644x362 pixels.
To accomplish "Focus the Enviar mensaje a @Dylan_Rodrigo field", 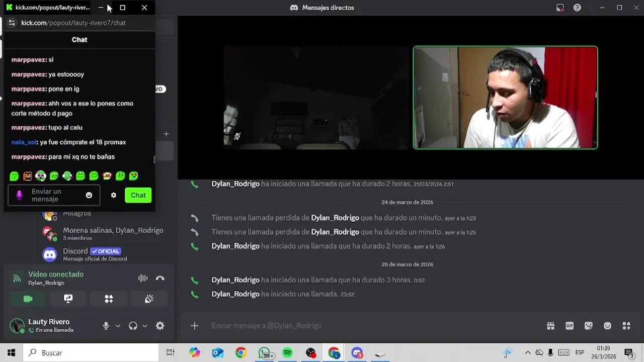I will (372, 326).
